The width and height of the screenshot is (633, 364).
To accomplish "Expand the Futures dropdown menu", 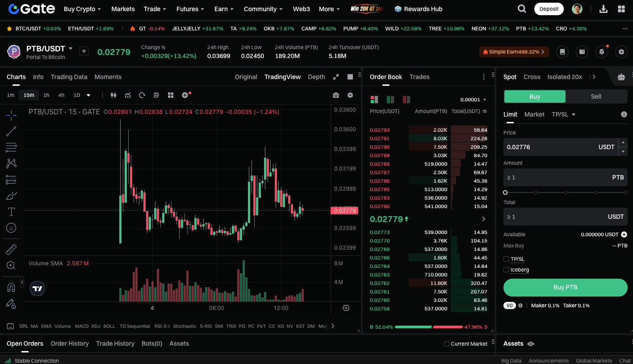I will pos(190,9).
